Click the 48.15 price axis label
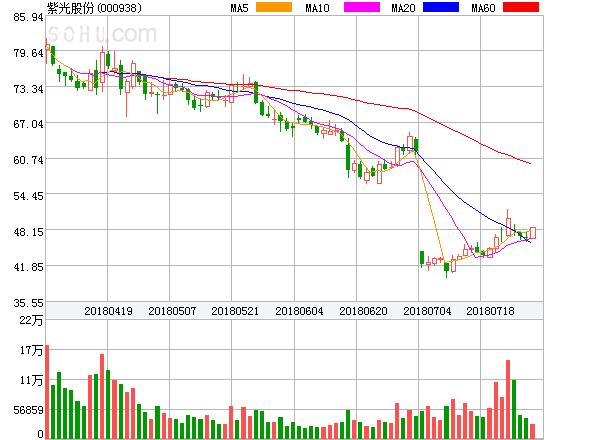The width and height of the screenshot is (600, 440). tap(28, 232)
